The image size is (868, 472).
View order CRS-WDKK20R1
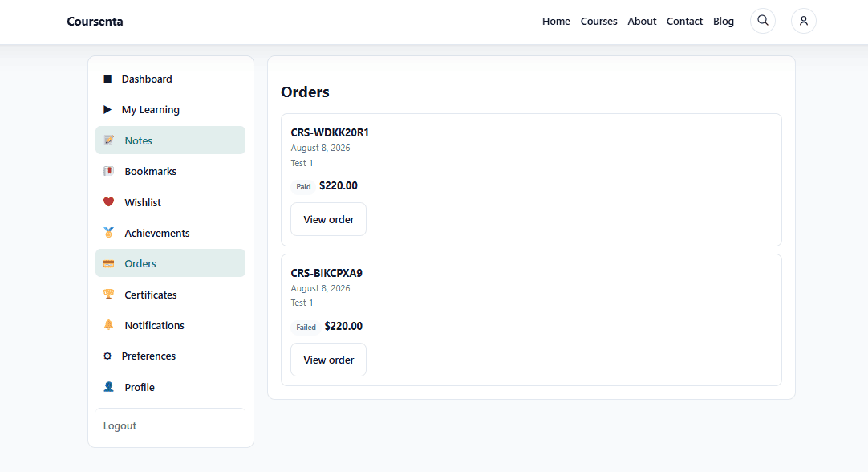click(x=328, y=219)
